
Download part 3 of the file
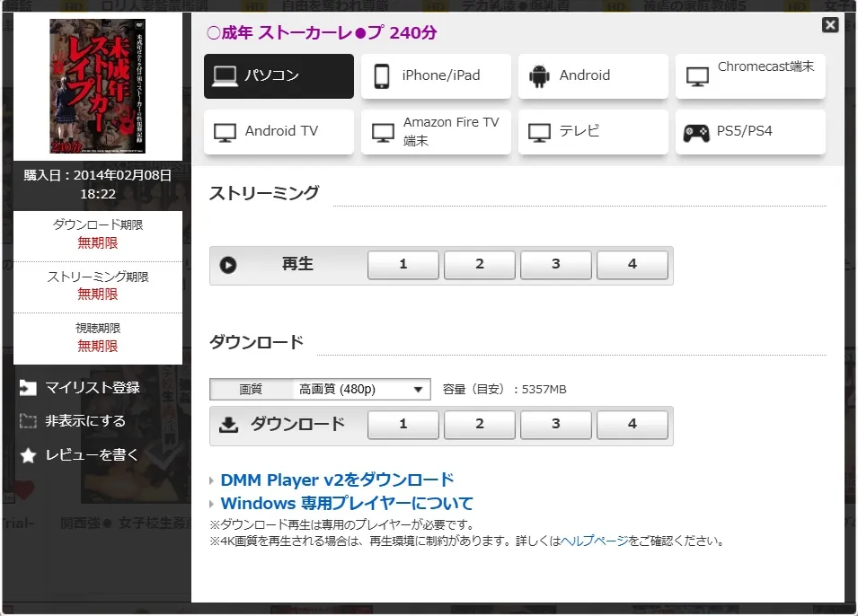pos(556,425)
